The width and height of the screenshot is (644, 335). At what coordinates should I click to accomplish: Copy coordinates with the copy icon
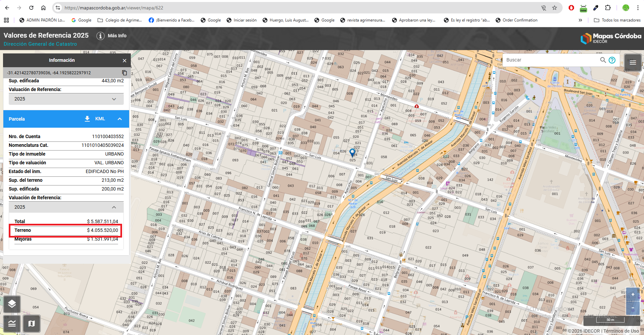click(x=124, y=73)
